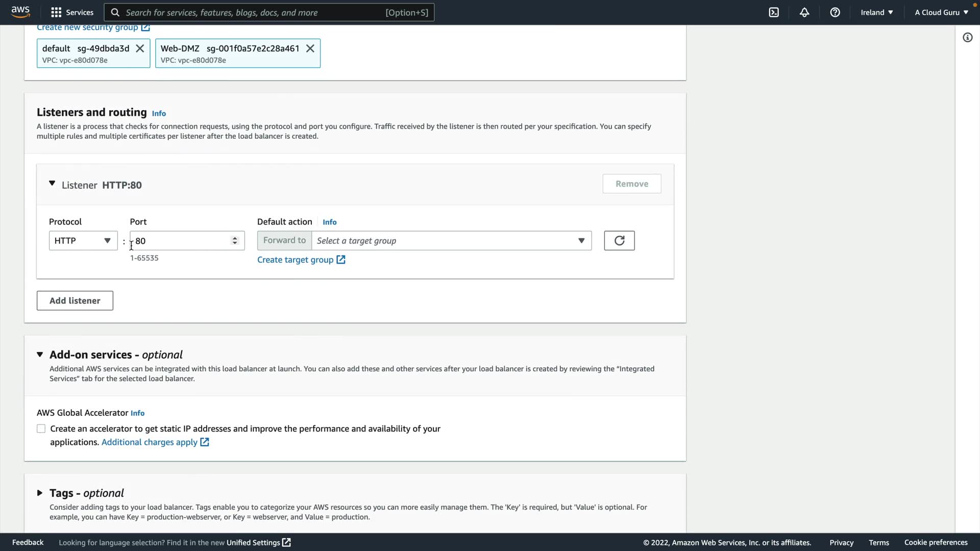Screen dimensions: 980x551
Task: Click the Add listener button
Action: point(75,300)
